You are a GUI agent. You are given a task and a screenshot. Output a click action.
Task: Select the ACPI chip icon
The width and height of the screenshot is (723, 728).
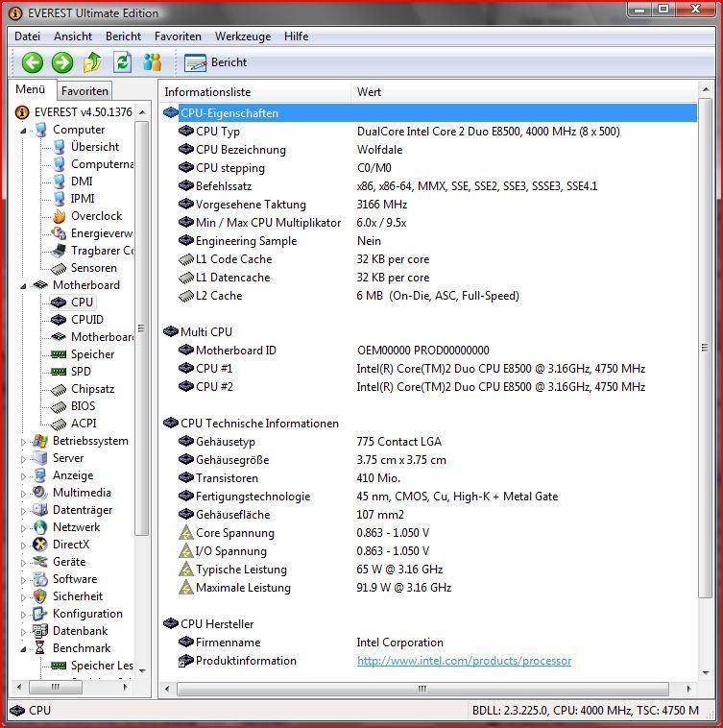click(x=59, y=424)
